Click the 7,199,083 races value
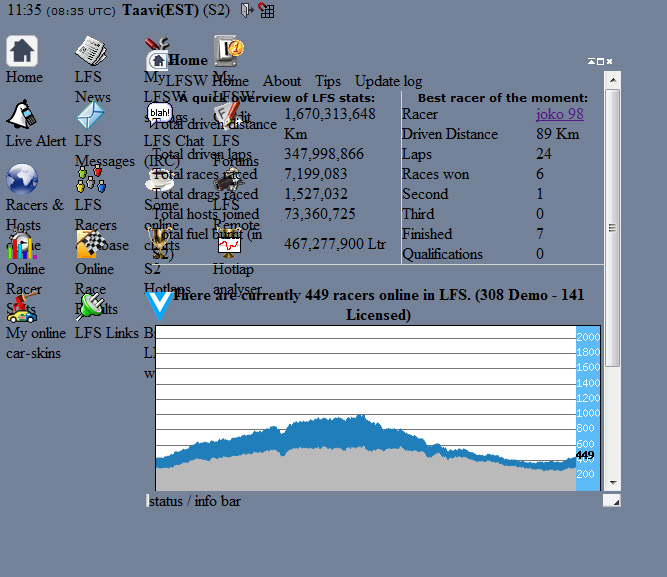This screenshot has width=667, height=577. (x=315, y=174)
